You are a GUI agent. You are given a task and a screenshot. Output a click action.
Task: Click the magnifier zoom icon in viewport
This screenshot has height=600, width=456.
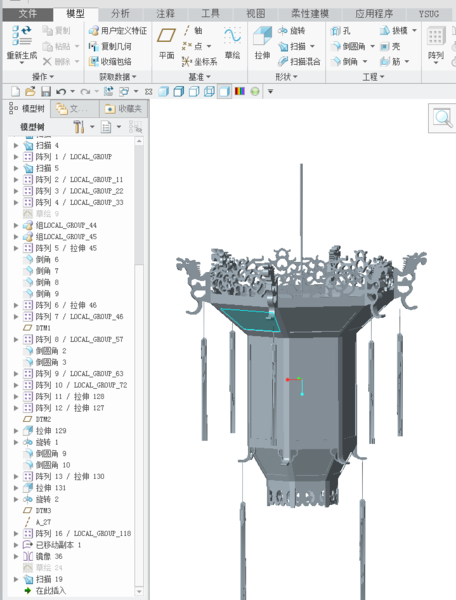pyautogui.click(x=443, y=117)
